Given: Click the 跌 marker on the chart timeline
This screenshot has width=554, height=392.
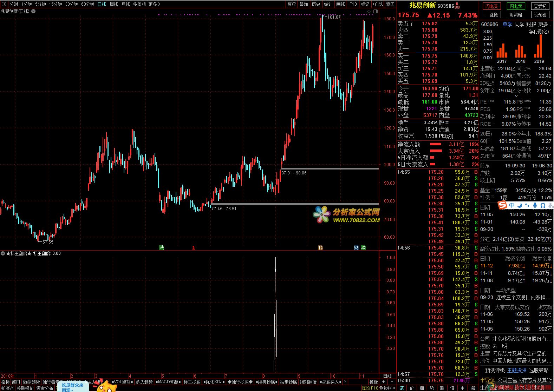Looking at the screenshot, I should [161, 247].
